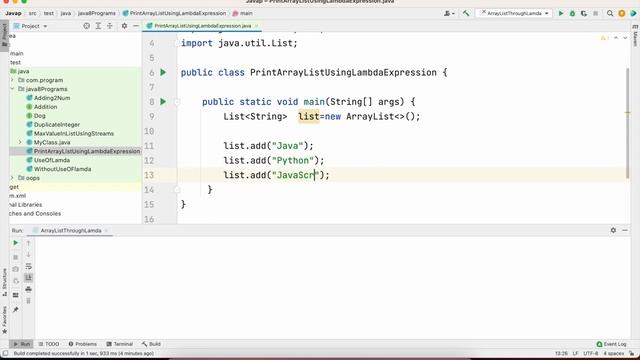Run class from gutter arrow at line 6
The image size is (640, 360).
163,72
